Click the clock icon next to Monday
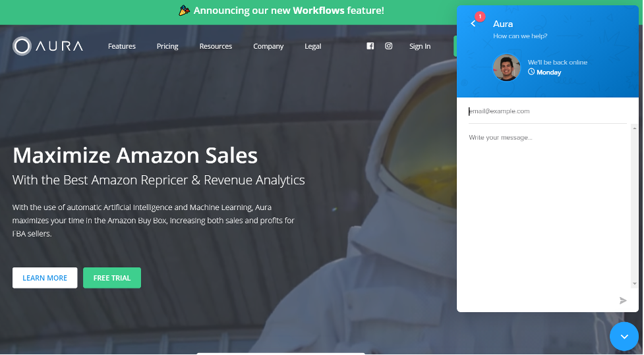This screenshot has width=644, height=355. [531, 72]
